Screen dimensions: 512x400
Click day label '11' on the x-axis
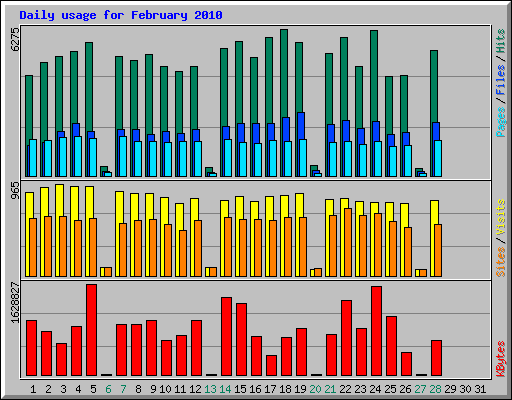180,389
